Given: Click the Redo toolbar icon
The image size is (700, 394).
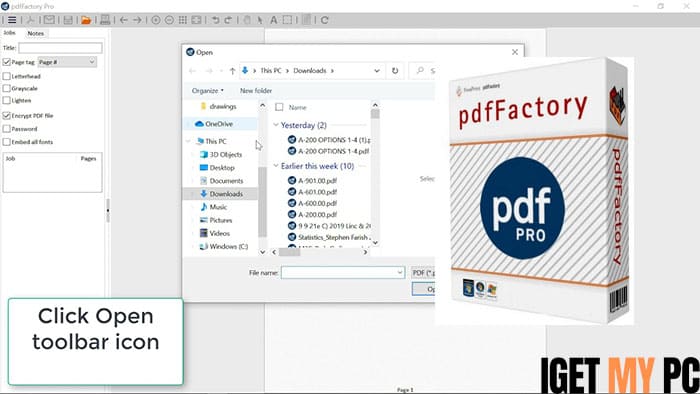Looking at the screenshot, I should coord(228,20).
